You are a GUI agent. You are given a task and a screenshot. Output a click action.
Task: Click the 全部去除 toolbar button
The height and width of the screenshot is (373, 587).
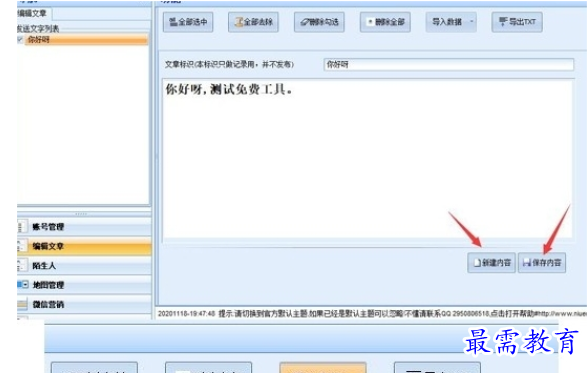253,22
